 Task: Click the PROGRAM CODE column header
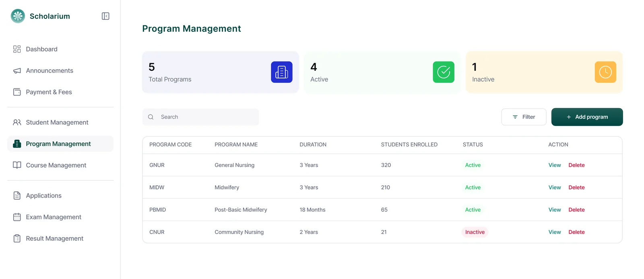170,145
